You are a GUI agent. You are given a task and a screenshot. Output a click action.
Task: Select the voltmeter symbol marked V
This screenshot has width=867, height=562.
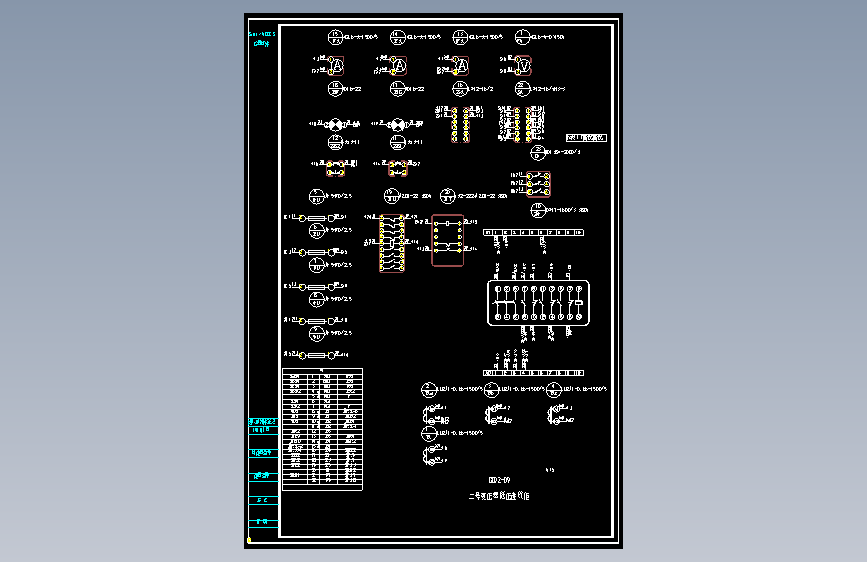523,66
